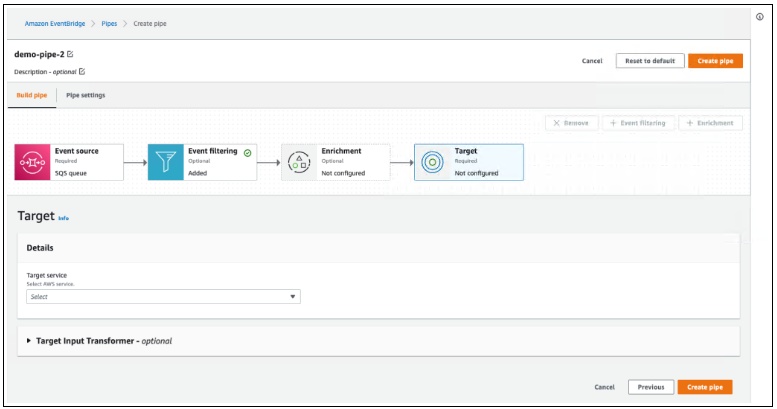Open the Target service dropdown
This screenshot has width=777, height=409.
coord(163,297)
